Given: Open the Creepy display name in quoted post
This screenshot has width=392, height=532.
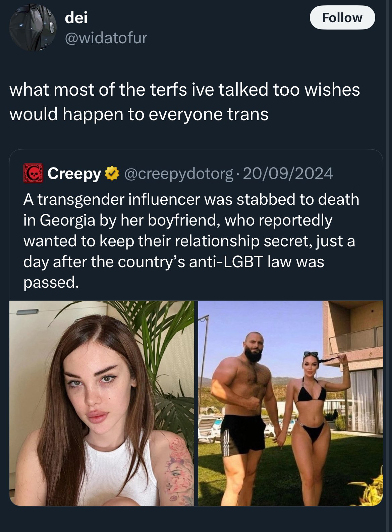Looking at the screenshot, I should [74, 174].
